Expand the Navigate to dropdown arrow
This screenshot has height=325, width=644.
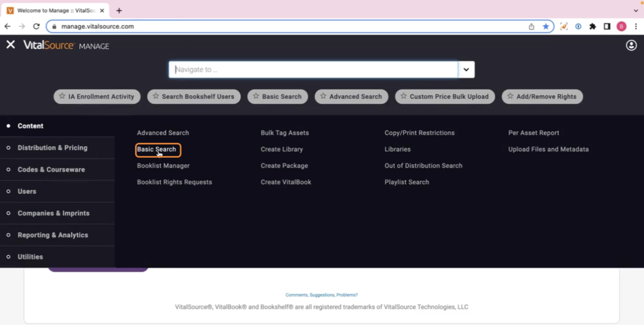click(x=466, y=69)
